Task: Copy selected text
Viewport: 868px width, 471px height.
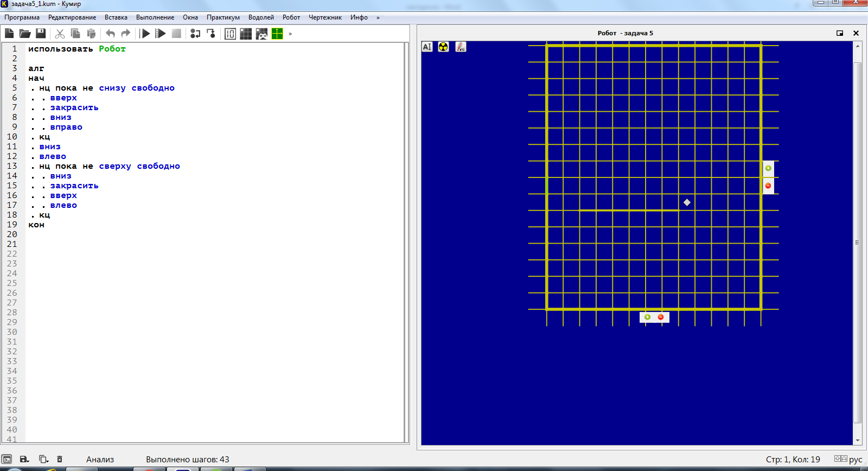Action: (x=75, y=34)
